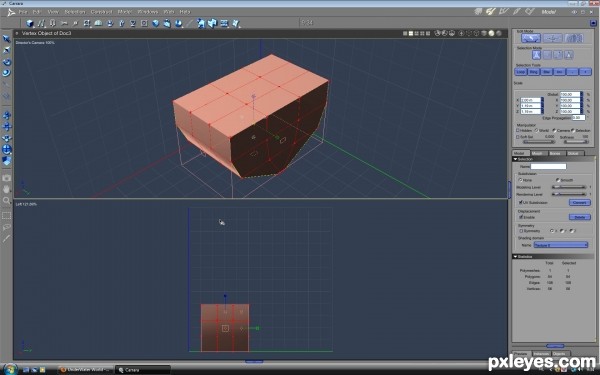Select the third Edit Mode button
The height and width of the screenshot is (375, 600).
(574, 38)
